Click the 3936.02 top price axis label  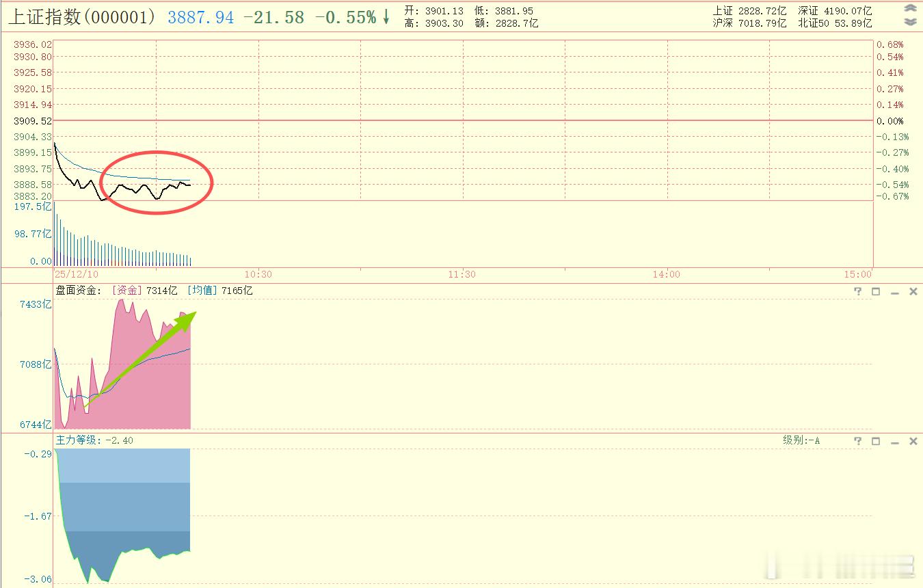point(32,44)
